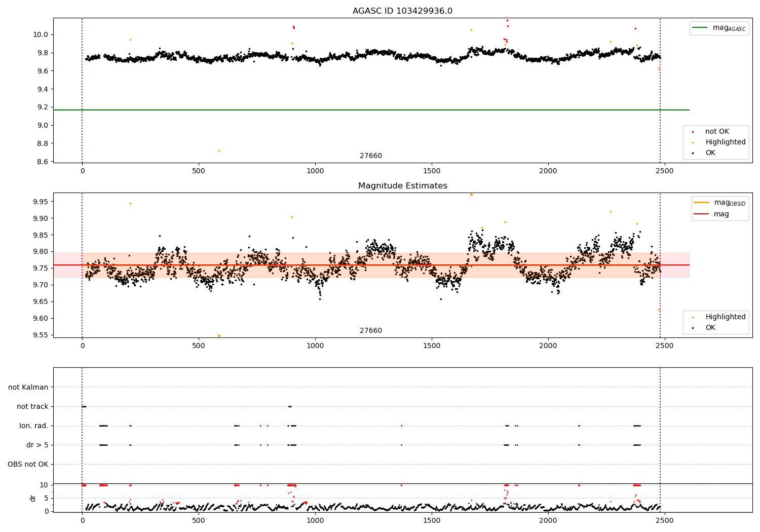Screen dimensions: 760x532
Task: Click the green horizontal AGASC magnitude line
Action: (x=371, y=110)
